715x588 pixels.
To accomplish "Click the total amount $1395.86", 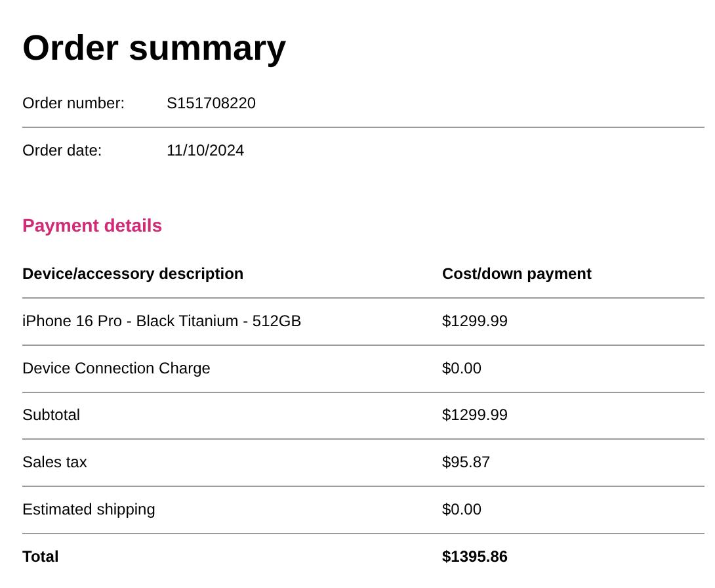I will 475,557.
